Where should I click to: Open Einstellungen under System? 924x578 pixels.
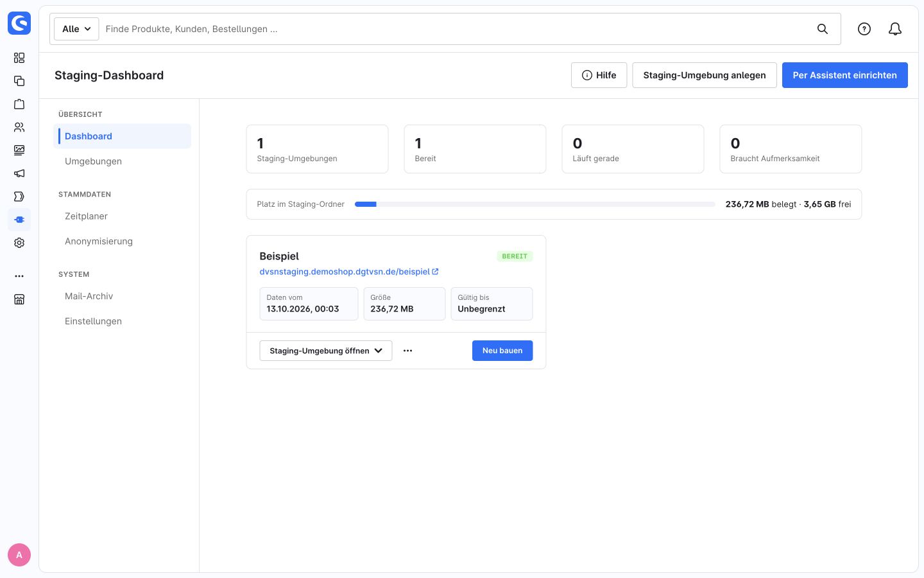pyautogui.click(x=122, y=321)
